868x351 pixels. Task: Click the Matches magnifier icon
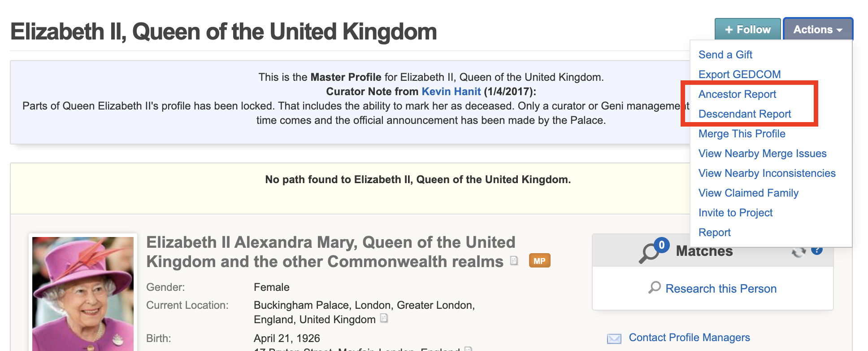(x=649, y=253)
